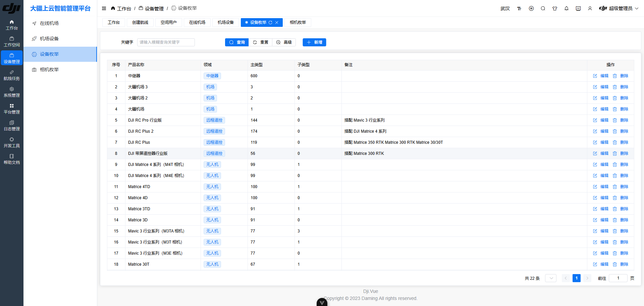Switch to the 在线机场 tab
The width and height of the screenshot is (644, 306).
[197, 23]
